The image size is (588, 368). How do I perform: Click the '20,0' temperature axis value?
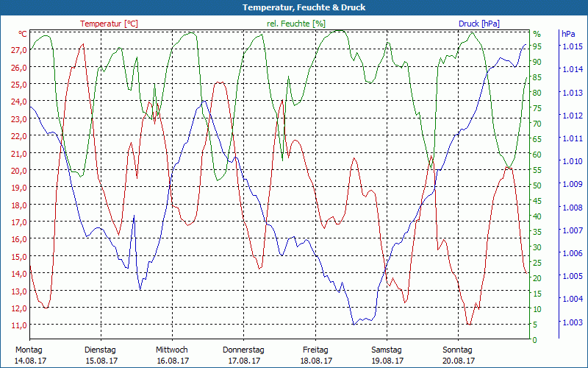coord(19,171)
